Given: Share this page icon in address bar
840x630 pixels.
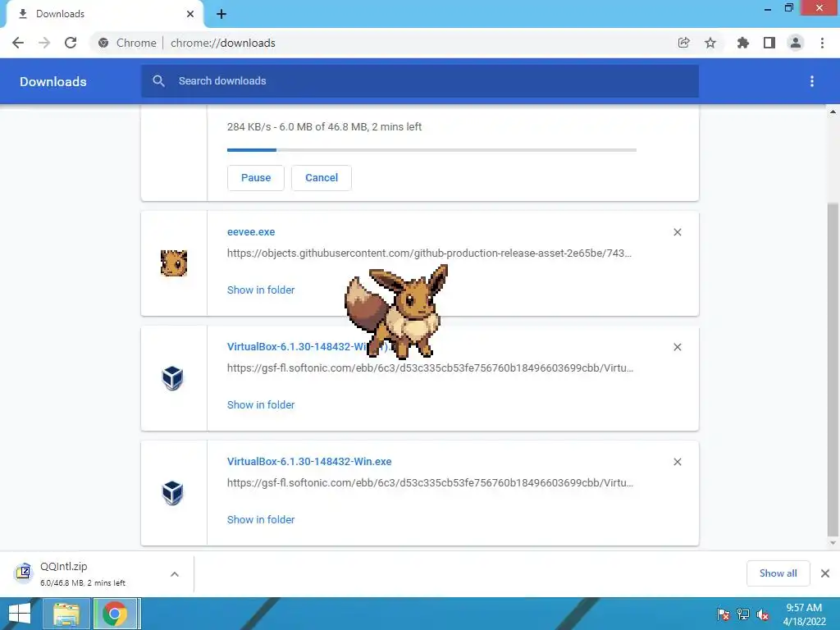Looking at the screenshot, I should coord(683,43).
